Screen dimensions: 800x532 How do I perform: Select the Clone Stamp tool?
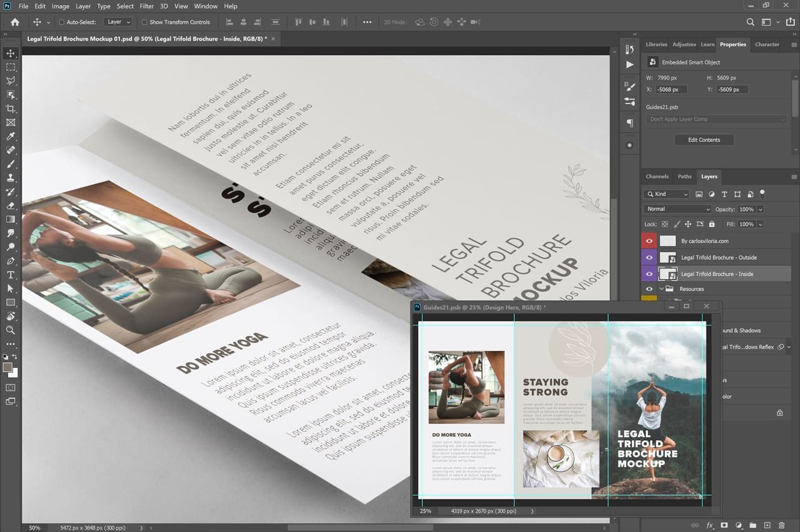(11, 178)
